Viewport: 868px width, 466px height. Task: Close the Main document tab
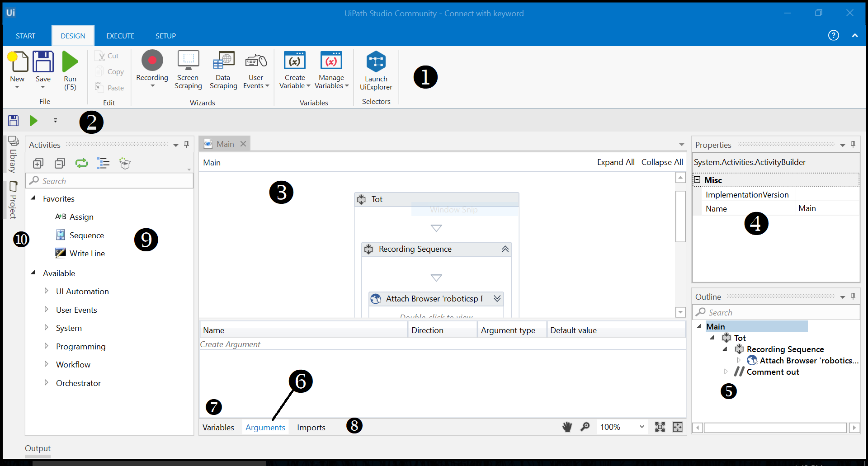[243, 144]
